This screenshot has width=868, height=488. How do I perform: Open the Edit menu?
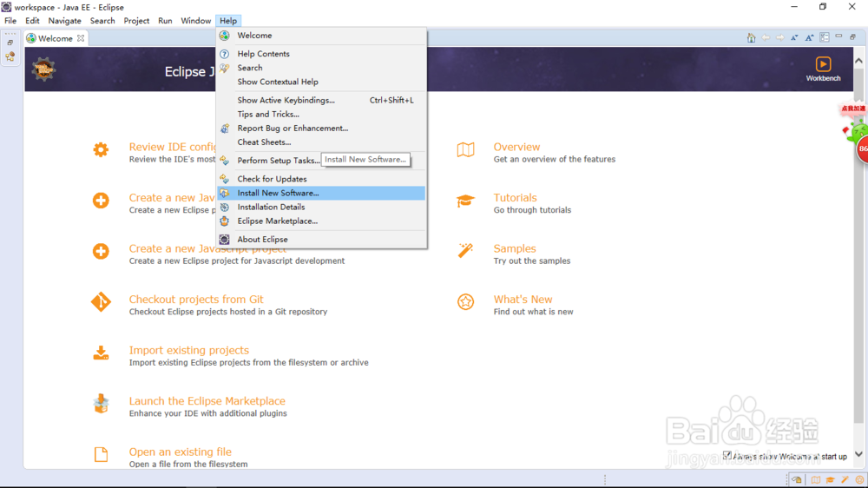coord(32,21)
